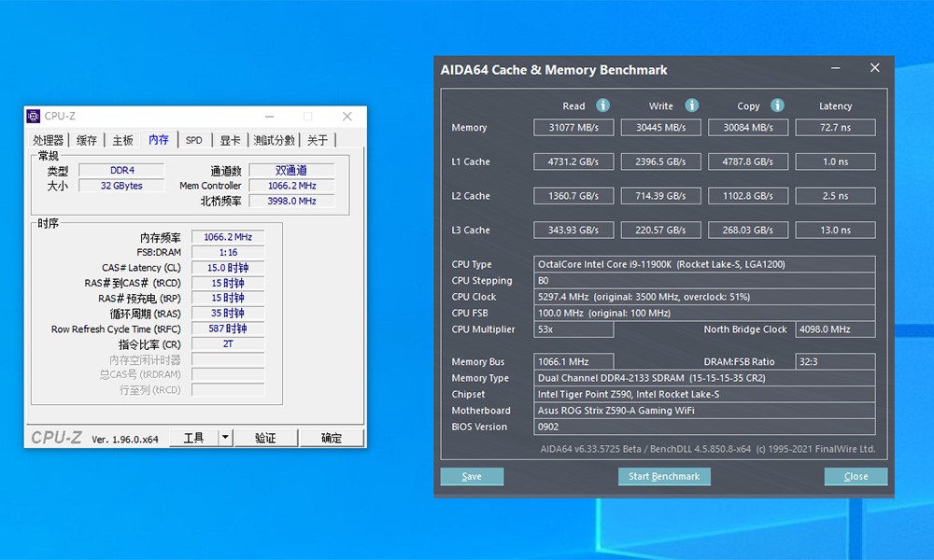Open the info icon next to Copy
The image size is (934, 560).
coord(777,105)
